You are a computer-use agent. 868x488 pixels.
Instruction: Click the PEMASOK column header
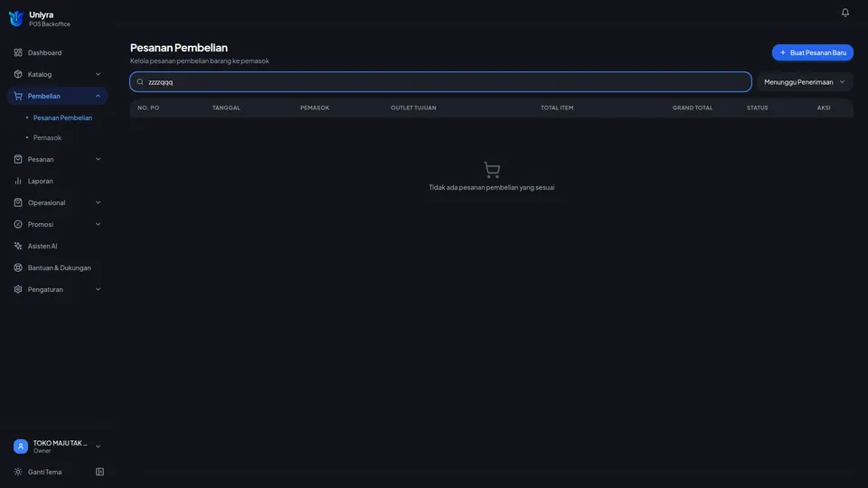(x=315, y=108)
